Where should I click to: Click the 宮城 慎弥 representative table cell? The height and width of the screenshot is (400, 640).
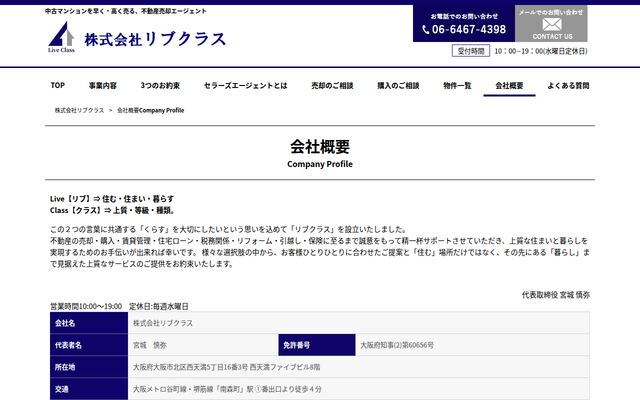(x=203, y=345)
